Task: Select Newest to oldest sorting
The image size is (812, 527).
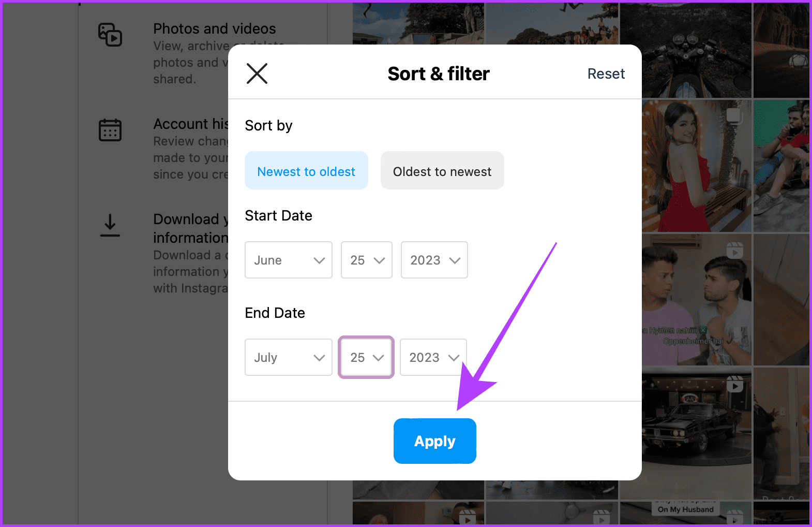Action: click(x=306, y=171)
